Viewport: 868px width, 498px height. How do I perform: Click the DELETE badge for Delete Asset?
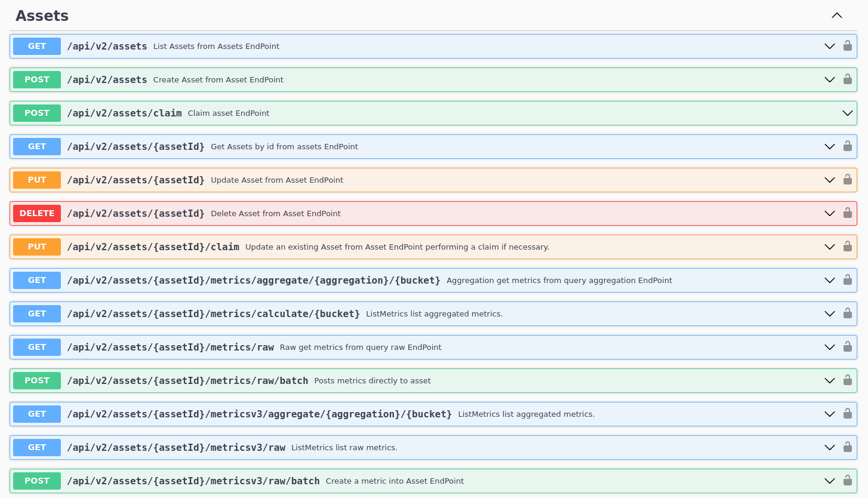(37, 213)
